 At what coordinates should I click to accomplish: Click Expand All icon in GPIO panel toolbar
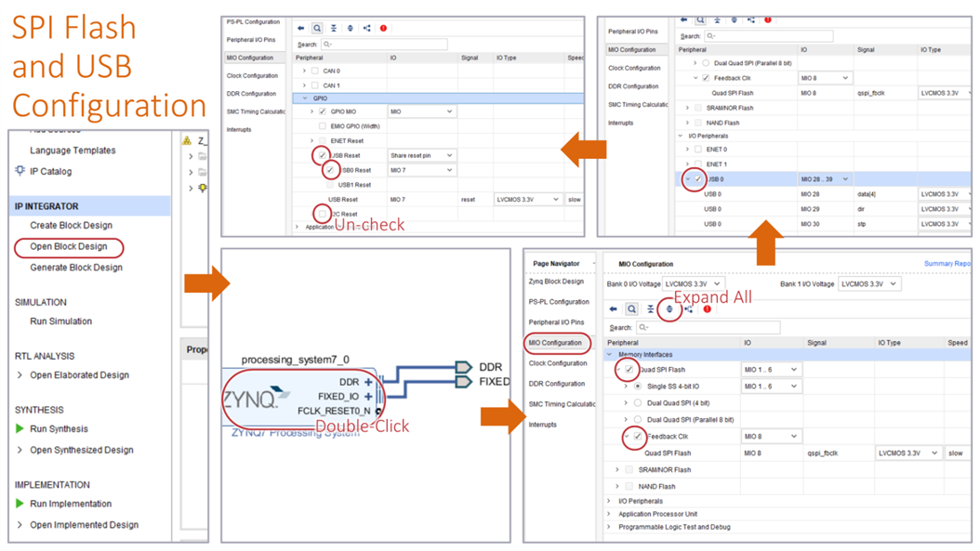350,28
